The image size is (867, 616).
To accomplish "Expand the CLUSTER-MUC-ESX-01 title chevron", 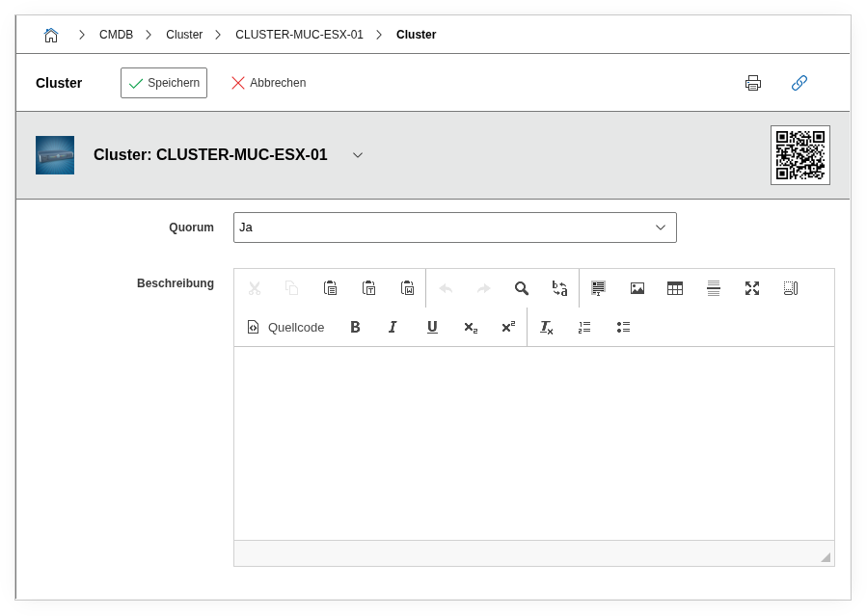I will point(357,154).
